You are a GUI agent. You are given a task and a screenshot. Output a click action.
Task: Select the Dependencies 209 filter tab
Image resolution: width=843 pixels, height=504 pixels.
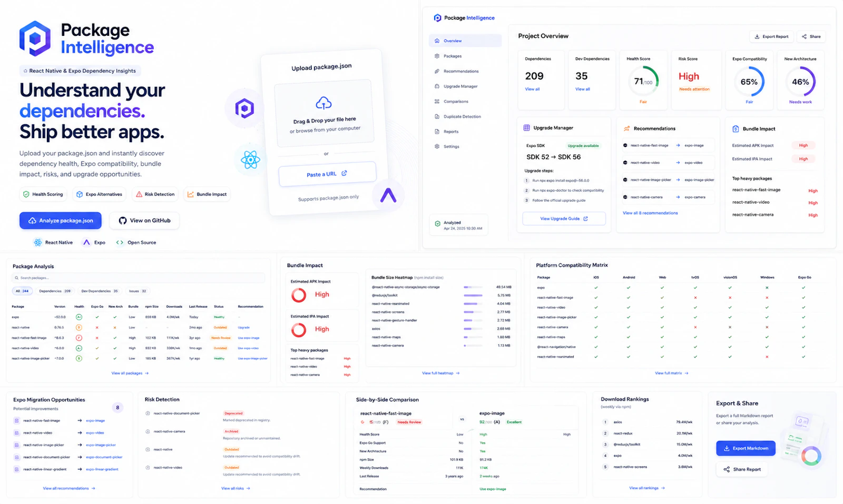point(54,291)
